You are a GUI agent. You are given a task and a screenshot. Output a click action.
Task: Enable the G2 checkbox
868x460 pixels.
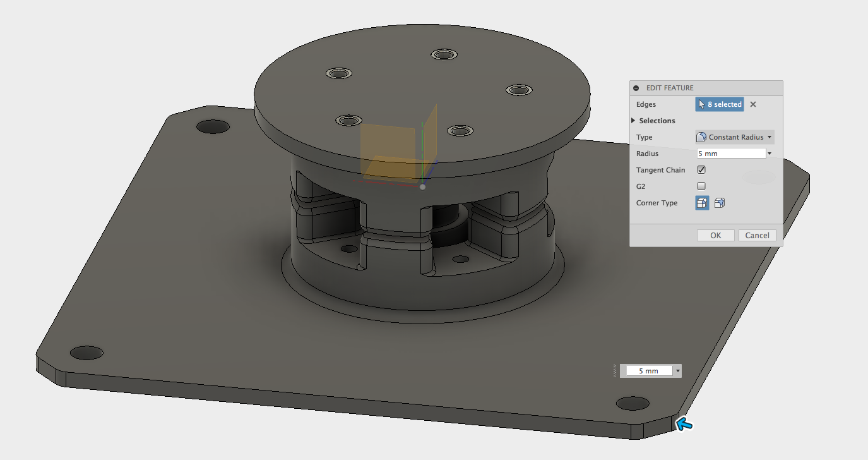coord(701,186)
